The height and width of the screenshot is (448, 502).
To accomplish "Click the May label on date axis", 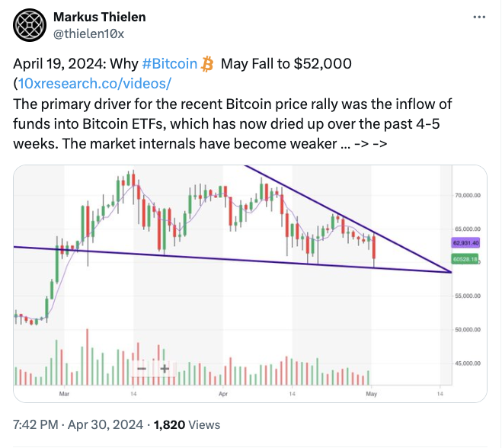I will pyautogui.click(x=372, y=394).
